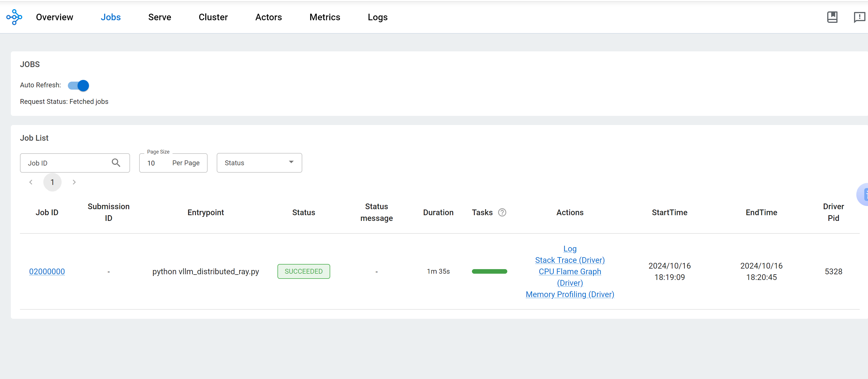Go to the Cluster tab
Viewport: 868px width, 379px height.
pos(213,17)
